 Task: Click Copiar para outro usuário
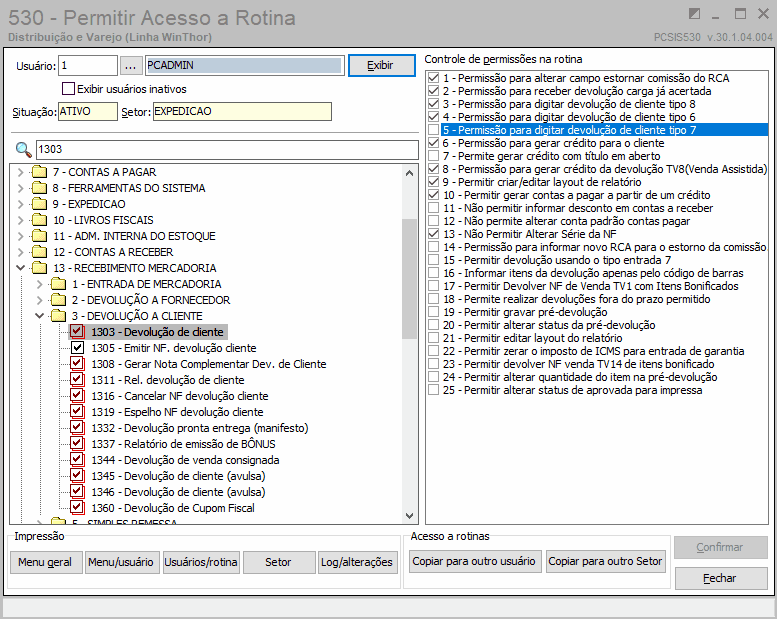pos(474,561)
